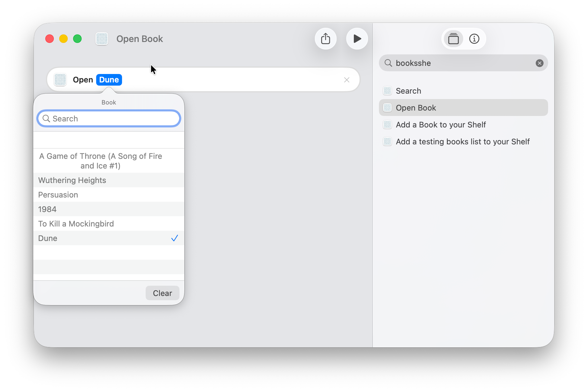Select 1984 from the popup list

[108, 209]
